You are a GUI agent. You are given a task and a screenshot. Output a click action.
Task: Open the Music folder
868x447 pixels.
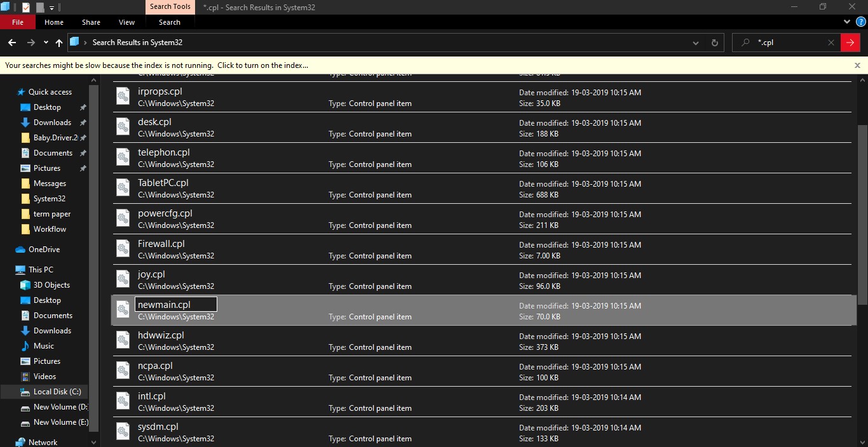[x=43, y=346]
